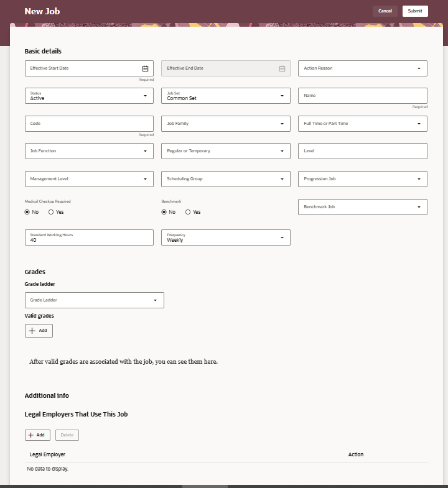Viewport: 448px width, 488px height.
Task: Click the Effective End Date calendar icon
Action: (x=282, y=68)
